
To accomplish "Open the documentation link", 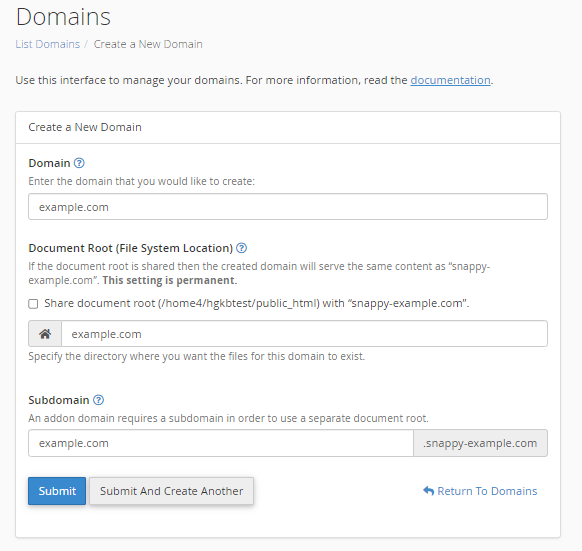I will (450, 80).
